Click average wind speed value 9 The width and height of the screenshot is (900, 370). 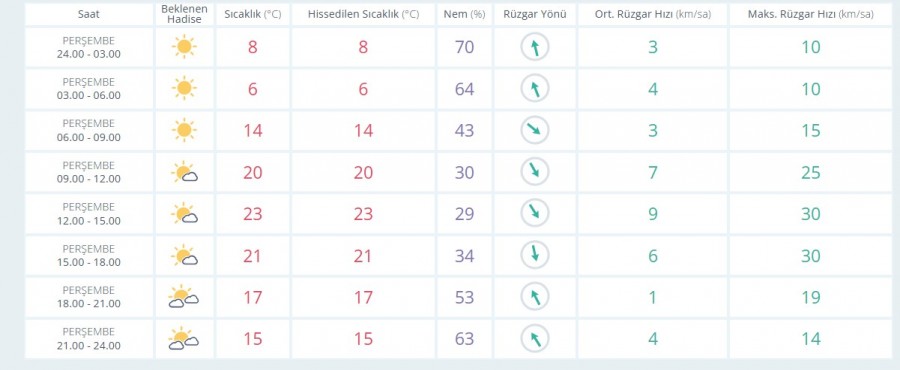pos(653,213)
